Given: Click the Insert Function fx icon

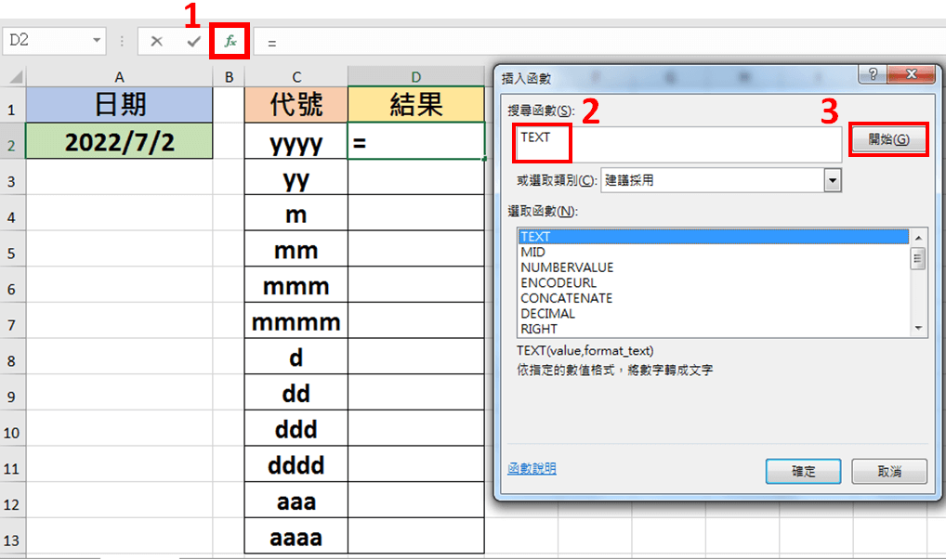Looking at the screenshot, I should click(230, 42).
